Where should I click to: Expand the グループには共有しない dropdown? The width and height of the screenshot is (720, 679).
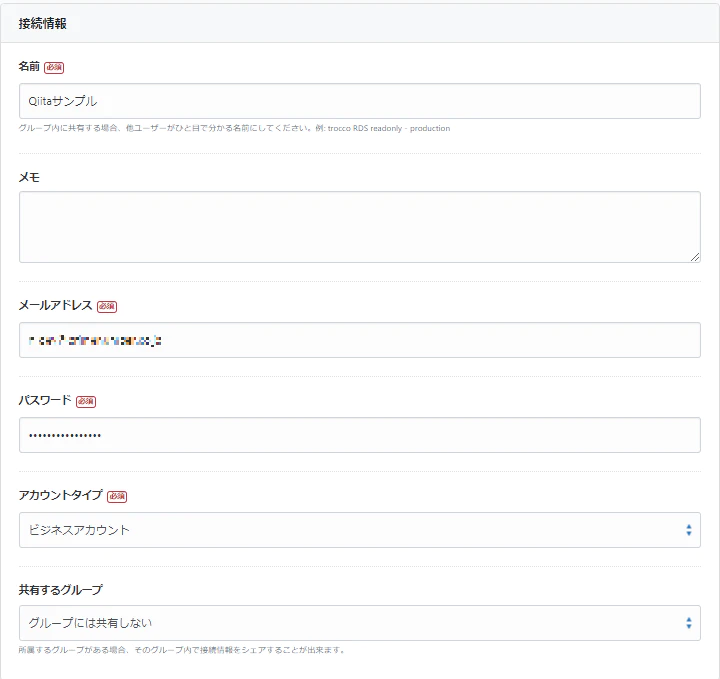coord(359,623)
